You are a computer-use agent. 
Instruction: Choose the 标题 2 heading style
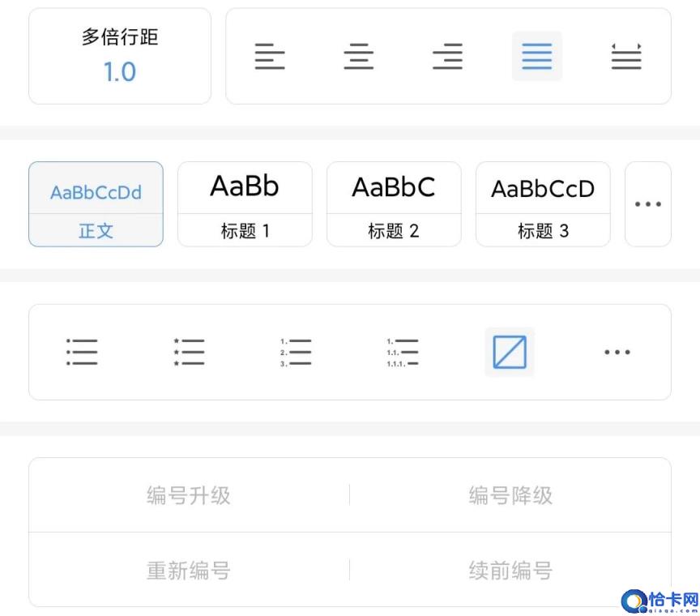pos(394,203)
